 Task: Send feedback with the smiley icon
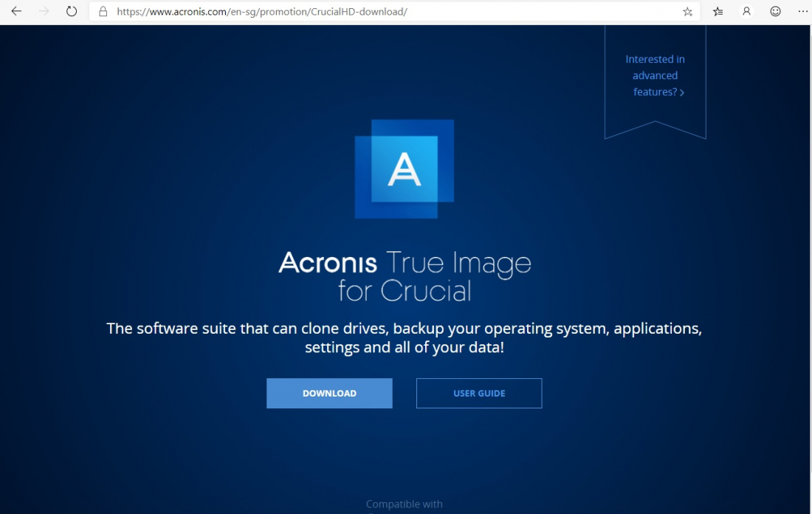[x=775, y=11]
